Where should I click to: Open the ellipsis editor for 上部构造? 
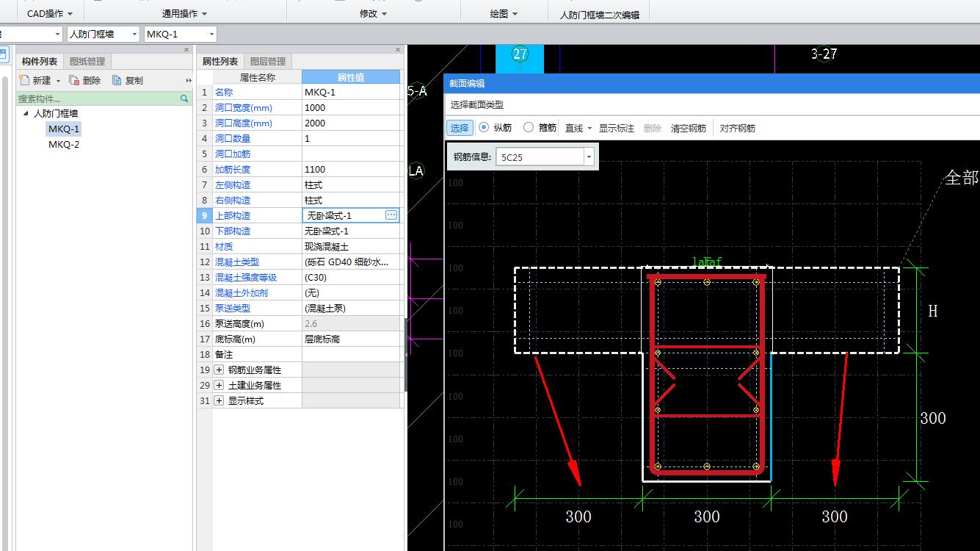(x=391, y=215)
